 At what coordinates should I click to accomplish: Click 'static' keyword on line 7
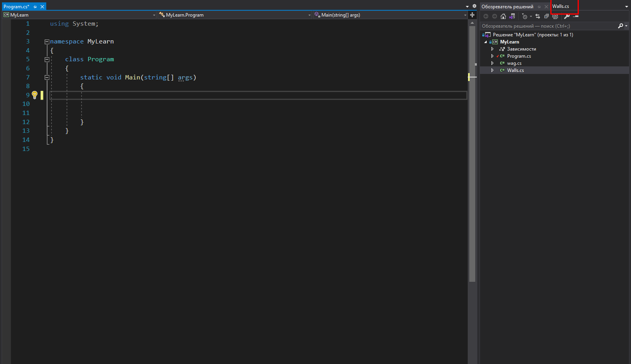(91, 77)
